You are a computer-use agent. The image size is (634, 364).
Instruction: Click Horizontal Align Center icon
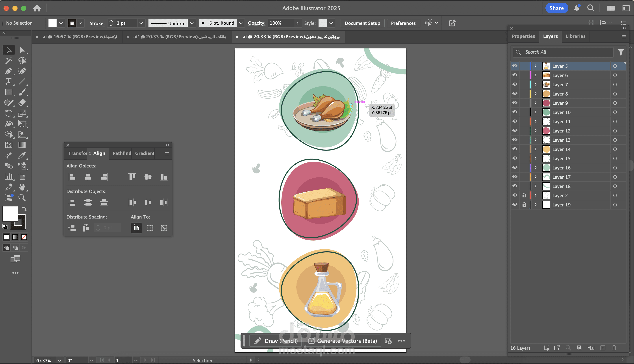pyautogui.click(x=88, y=177)
